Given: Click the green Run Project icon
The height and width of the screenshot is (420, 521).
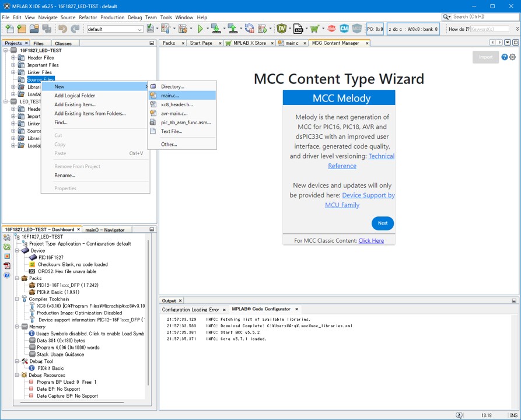Looking at the screenshot, I should coord(200,29).
